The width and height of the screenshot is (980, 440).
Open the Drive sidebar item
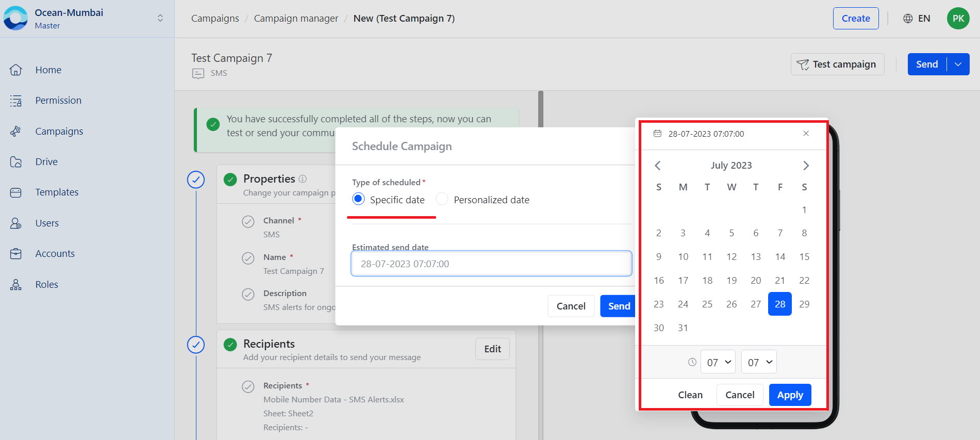tap(46, 162)
